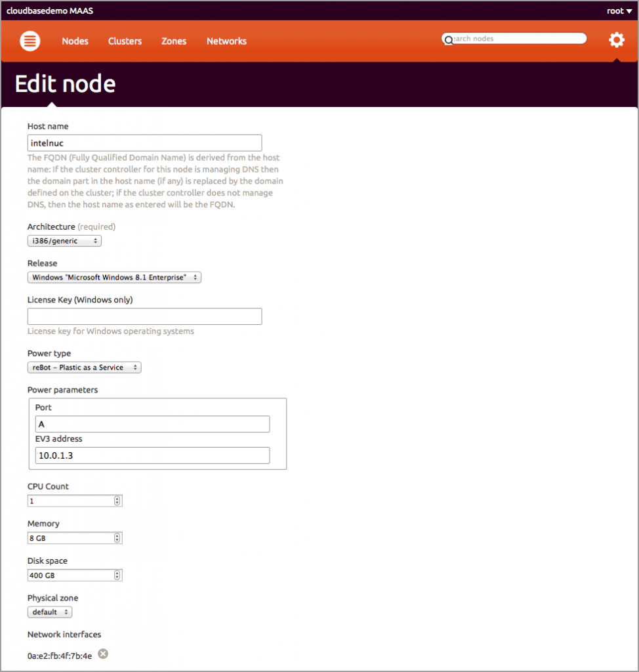Navigate to Zones
This screenshot has width=639, height=672.
point(174,41)
